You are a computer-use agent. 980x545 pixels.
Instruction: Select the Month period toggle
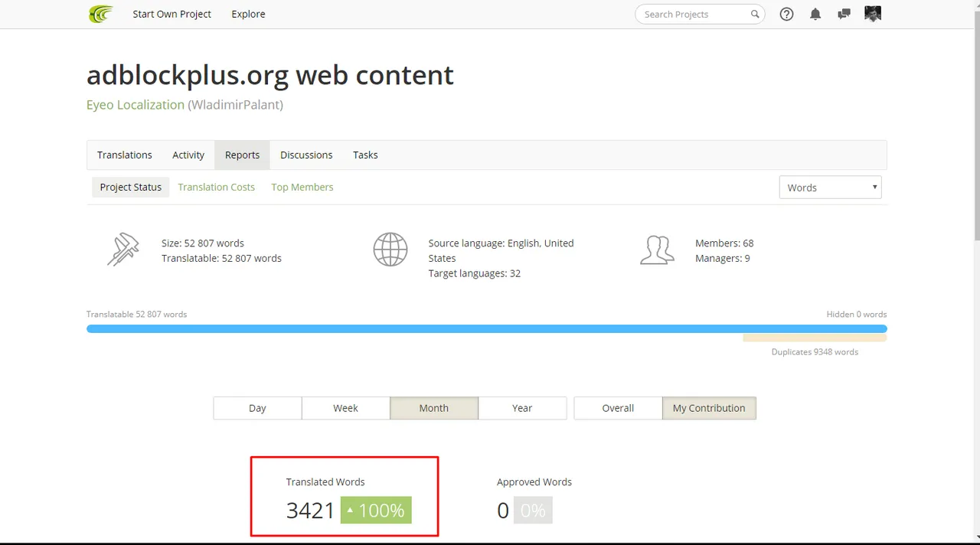click(434, 408)
